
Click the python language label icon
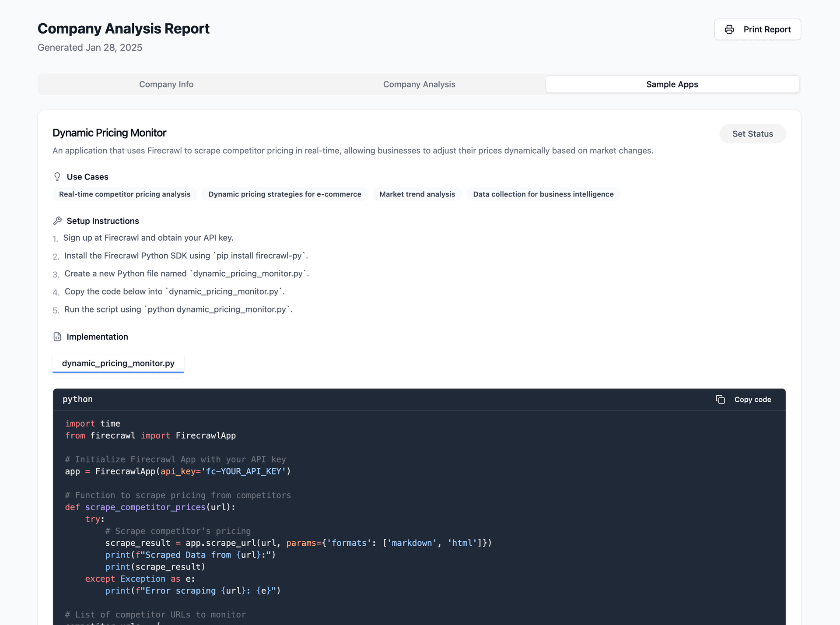click(77, 399)
